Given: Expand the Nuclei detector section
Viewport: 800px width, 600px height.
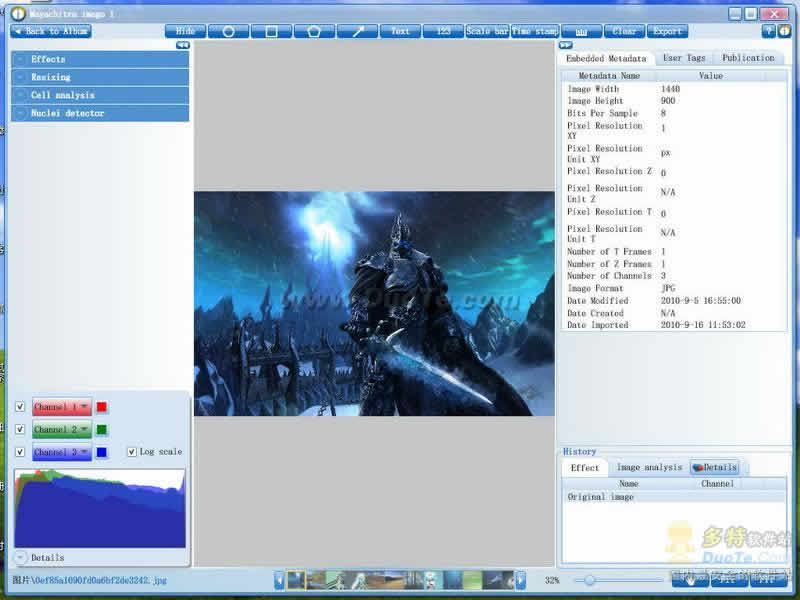Looking at the screenshot, I should 100,113.
